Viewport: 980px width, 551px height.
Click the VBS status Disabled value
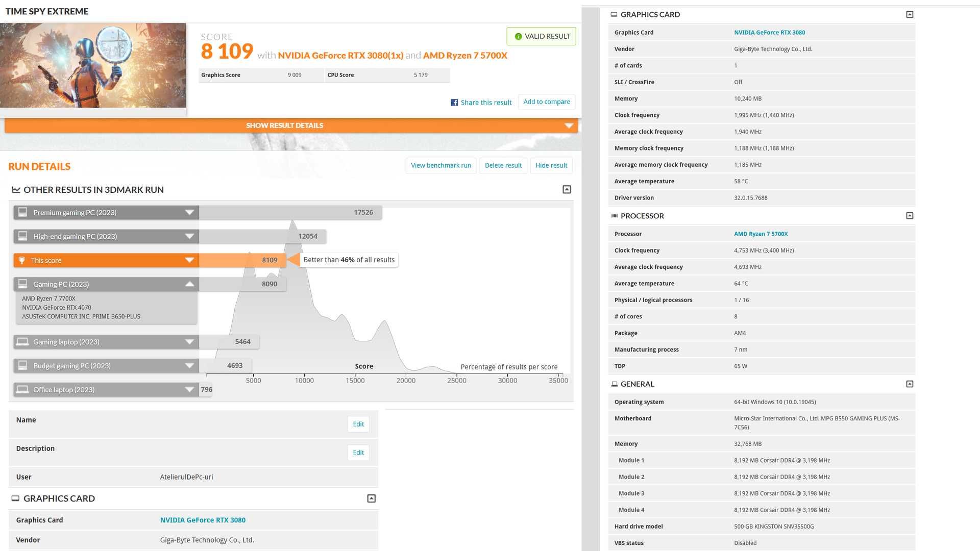pos(745,543)
